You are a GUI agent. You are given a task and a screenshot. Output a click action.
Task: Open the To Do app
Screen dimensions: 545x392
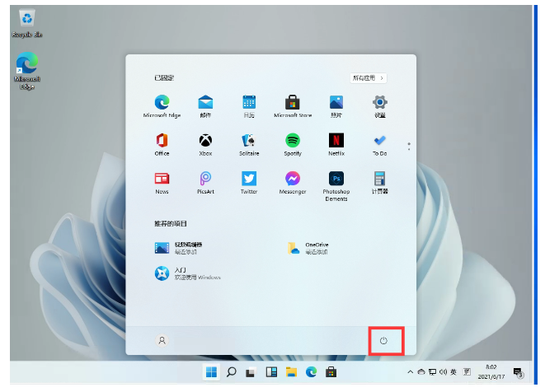tap(380, 144)
